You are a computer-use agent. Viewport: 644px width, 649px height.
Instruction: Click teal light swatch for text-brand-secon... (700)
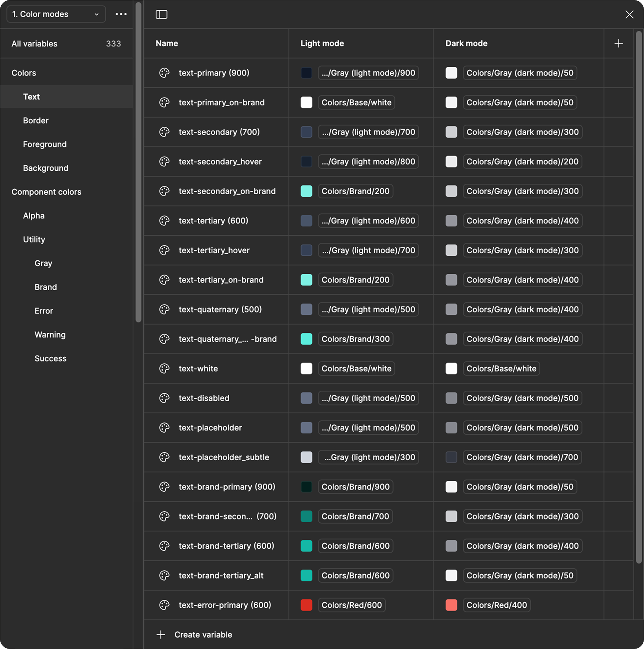(x=306, y=516)
